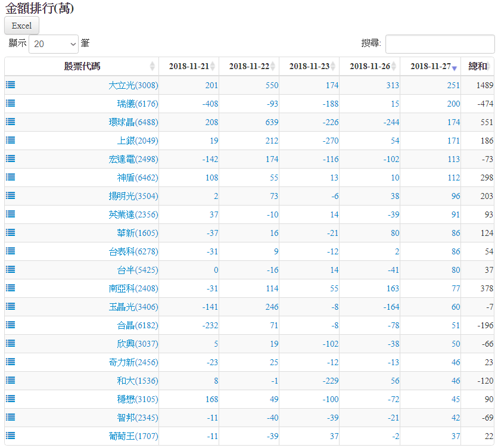Click the 搜尋 search input field
The image size is (498, 448).
click(x=440, y=44)
